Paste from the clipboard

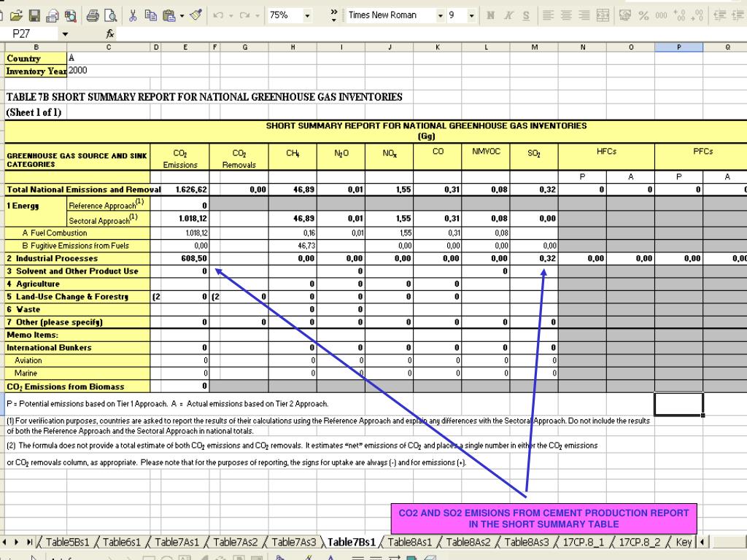[x=169, y=16]
